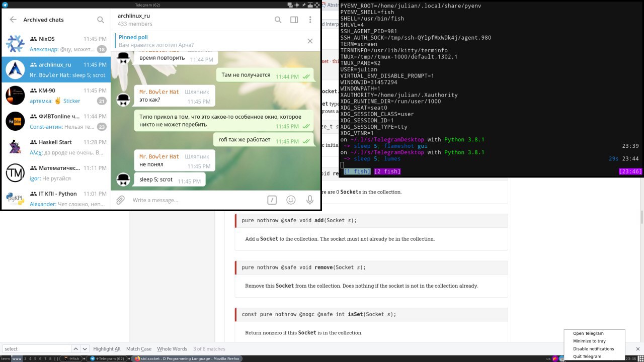Open the IT КПІ - Python chat
The image size is (644, 362).
tap(56, 198)
